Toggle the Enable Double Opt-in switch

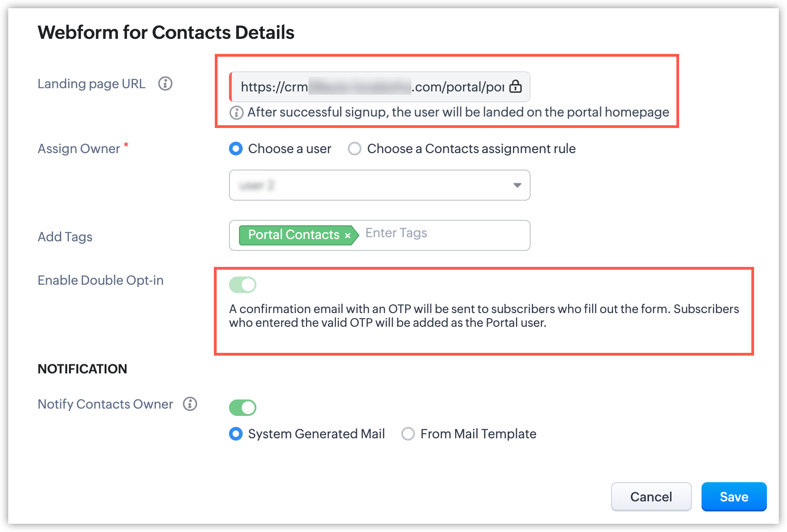[x=243, y=285]
